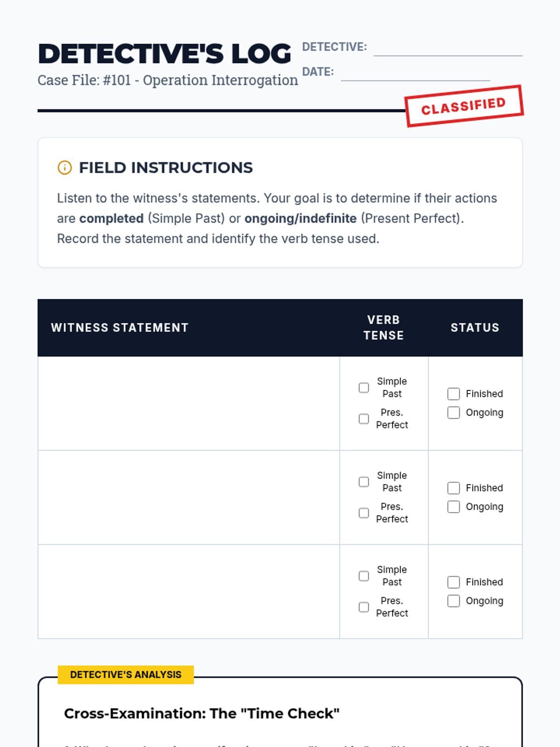Mark third statement as Ongoing
The width and height of the screenshot is (560, 747).
(x=454, y=601)
